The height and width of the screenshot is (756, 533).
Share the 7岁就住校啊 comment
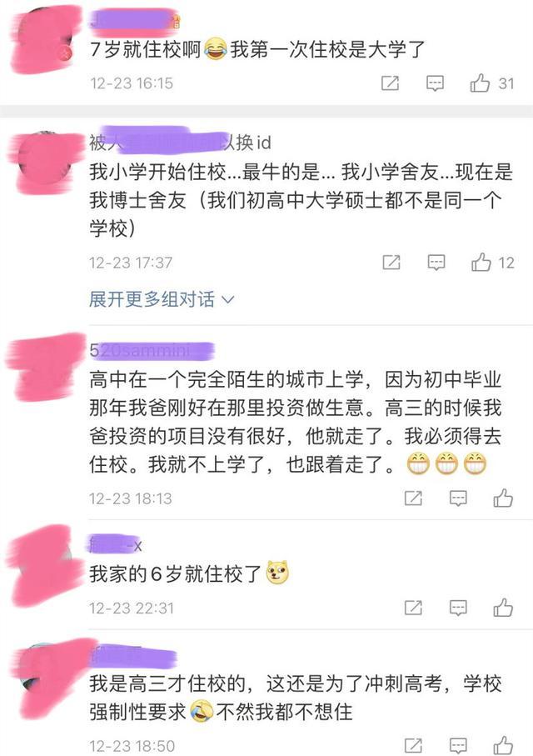point(391,83)
